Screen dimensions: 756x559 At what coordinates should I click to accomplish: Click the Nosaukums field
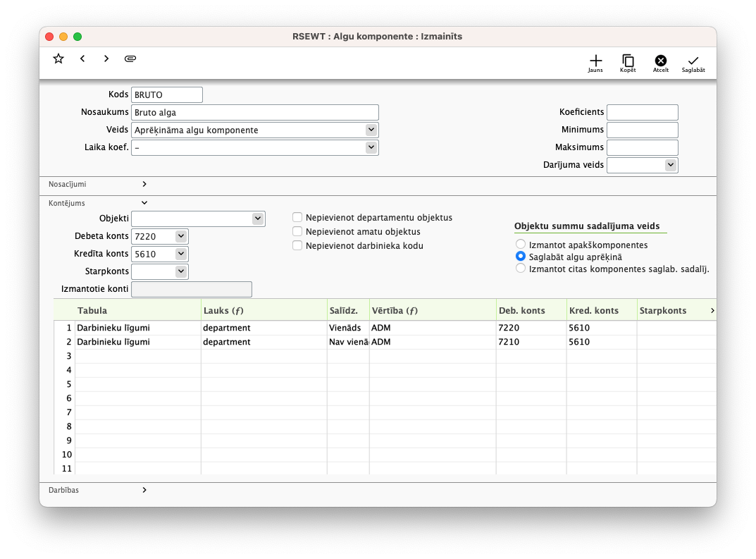(x=254, y=112)
